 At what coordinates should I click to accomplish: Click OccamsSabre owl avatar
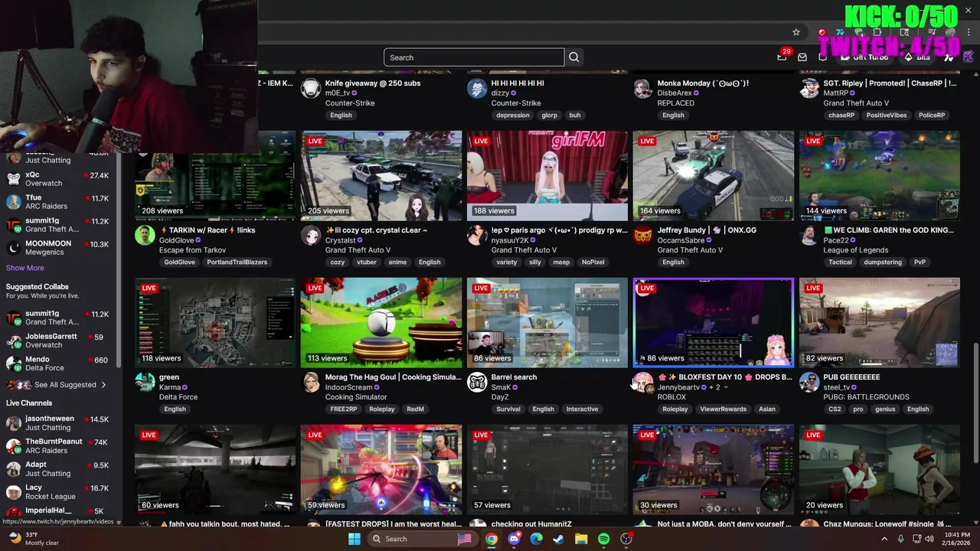(x=643, y=235)
